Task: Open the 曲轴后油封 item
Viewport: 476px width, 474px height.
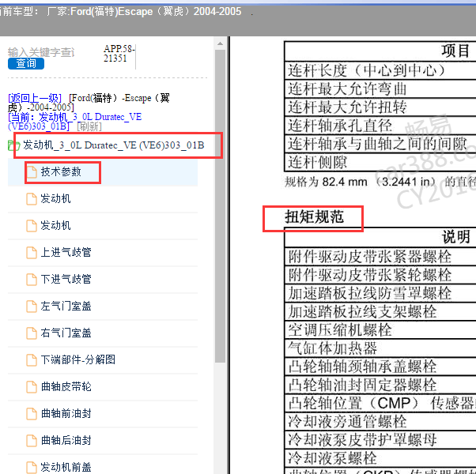Action: point(66,440)
